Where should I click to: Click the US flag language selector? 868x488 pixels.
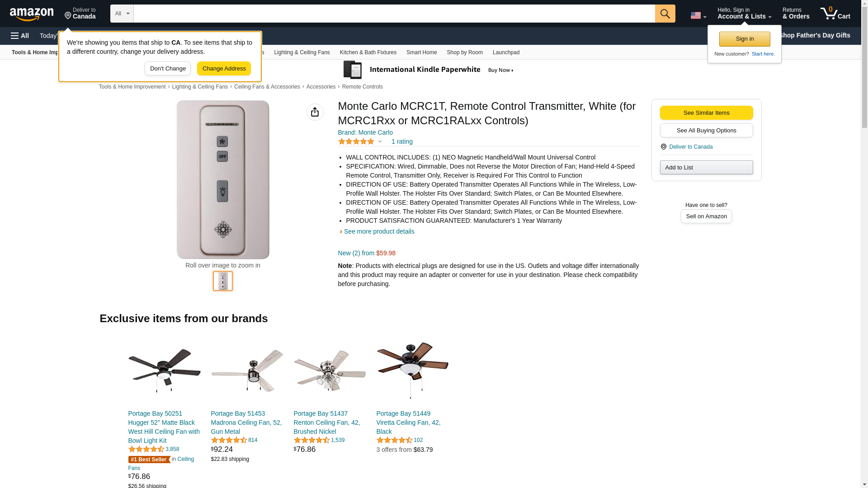click(698, 15)
